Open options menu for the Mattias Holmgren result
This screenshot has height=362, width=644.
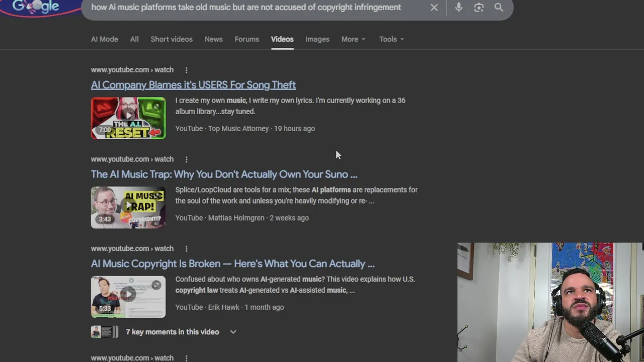(186, 159)
